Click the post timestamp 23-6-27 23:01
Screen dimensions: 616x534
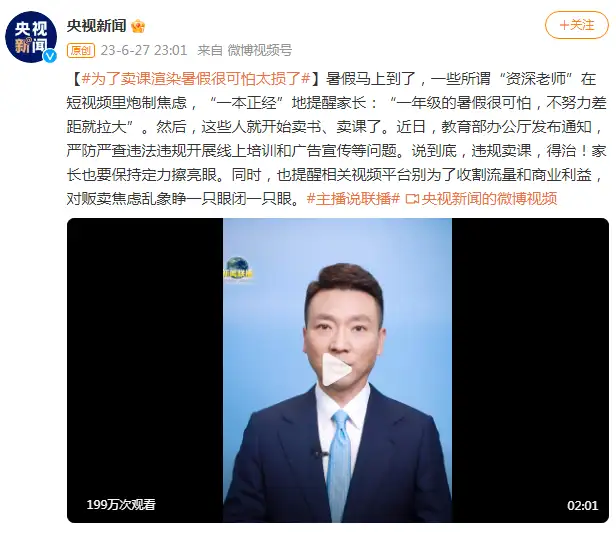click(x=144, y=50)
